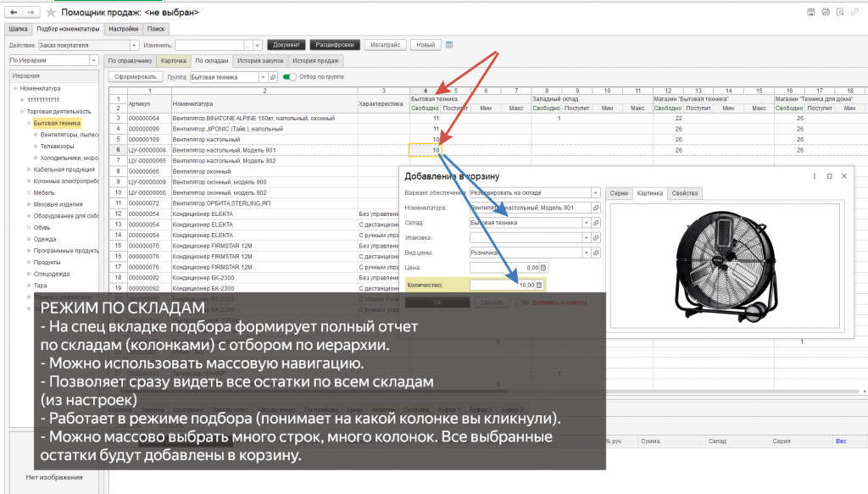Image resolution: width=868 pixels, height=494 pixels.
Task: Open the calculator for the Цена field
Action: click(x=543, y=268)
